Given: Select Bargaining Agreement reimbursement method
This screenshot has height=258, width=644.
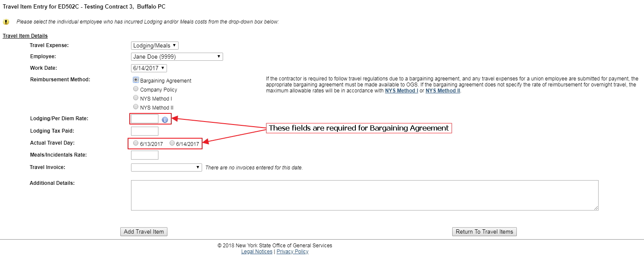Looking at the screenshot, I should coord(136,80).
